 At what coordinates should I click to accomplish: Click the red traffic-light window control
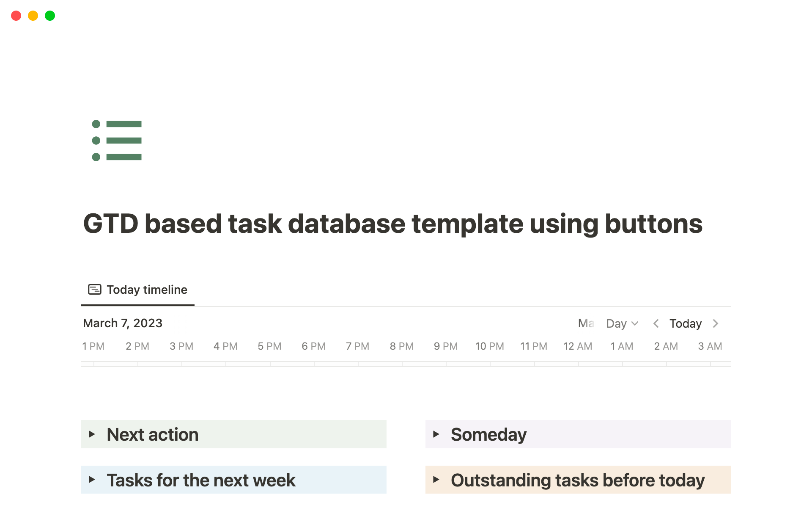[16, 16]
